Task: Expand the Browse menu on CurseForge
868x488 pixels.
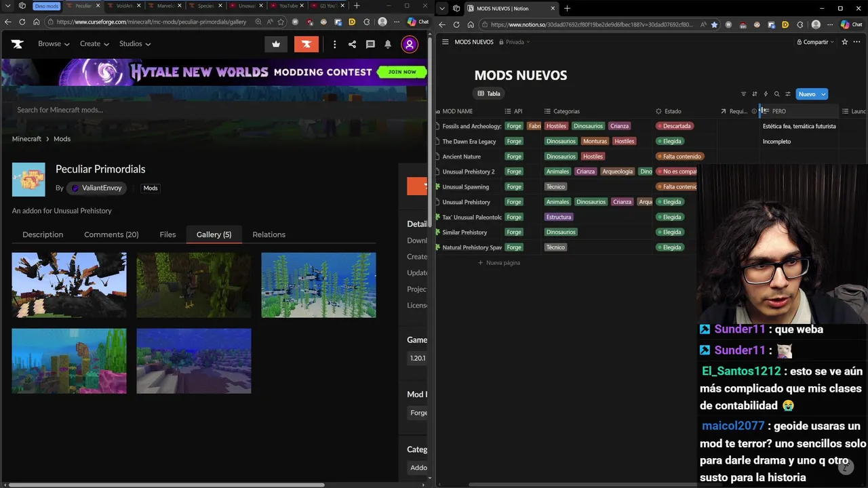Action: coord(54,44)
